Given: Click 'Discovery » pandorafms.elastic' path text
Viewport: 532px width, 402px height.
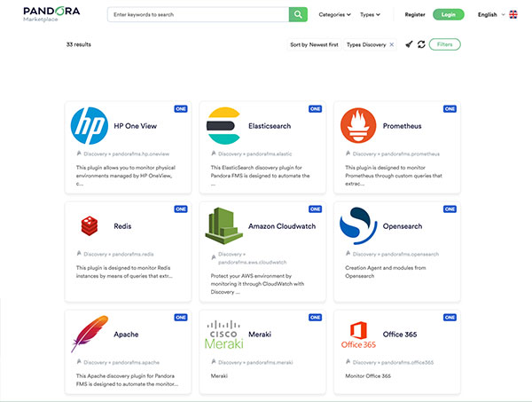Looking at the screenshot, I should [x=254, y=154].
